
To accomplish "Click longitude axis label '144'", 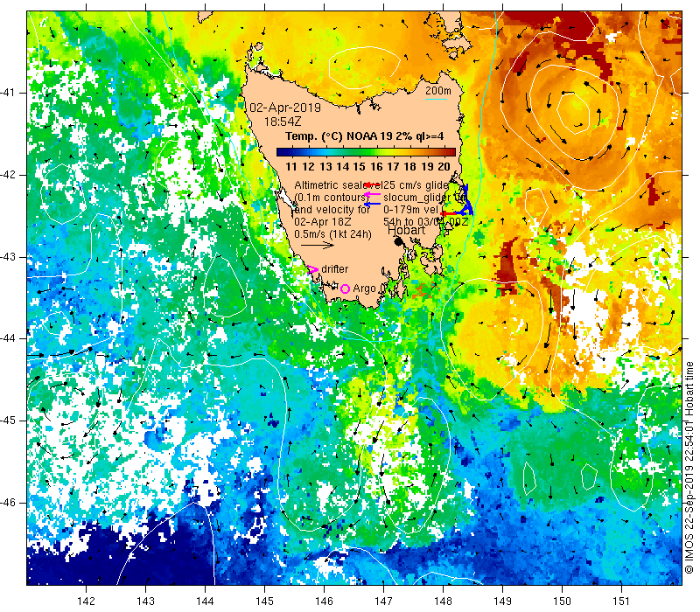I will 205,601.
